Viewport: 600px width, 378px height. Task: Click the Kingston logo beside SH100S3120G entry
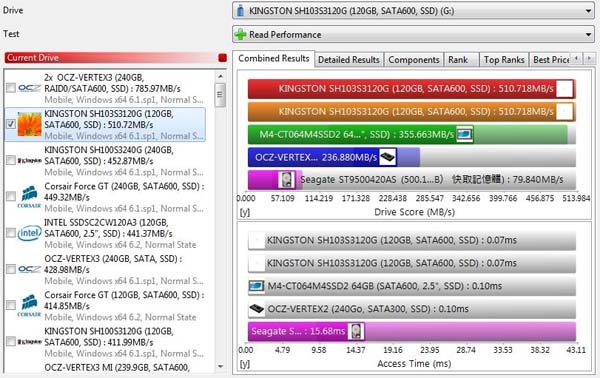tap(29, 342)
